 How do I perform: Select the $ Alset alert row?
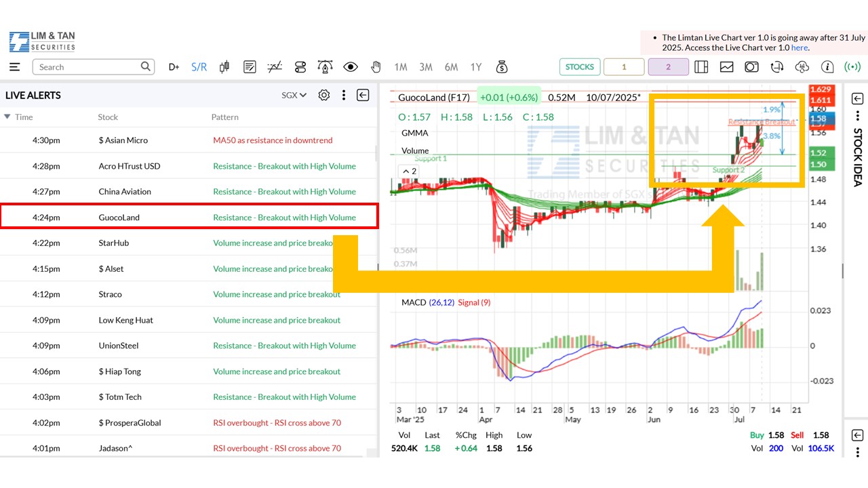[189, 268]
